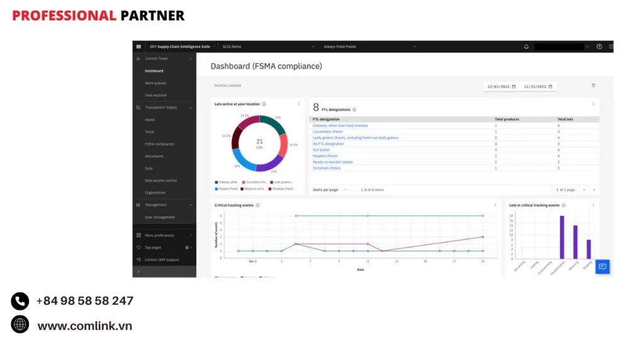
Task: Click the Peppers (fresh) legend swatch
Action: pos(216,188)
